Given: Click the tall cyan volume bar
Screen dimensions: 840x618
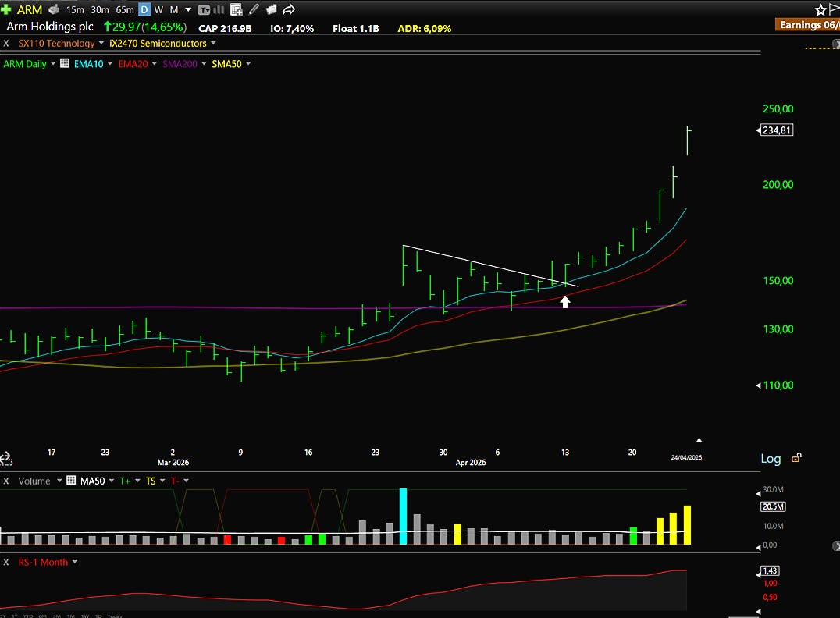Looking at the screenshot, I should [403, 517].
